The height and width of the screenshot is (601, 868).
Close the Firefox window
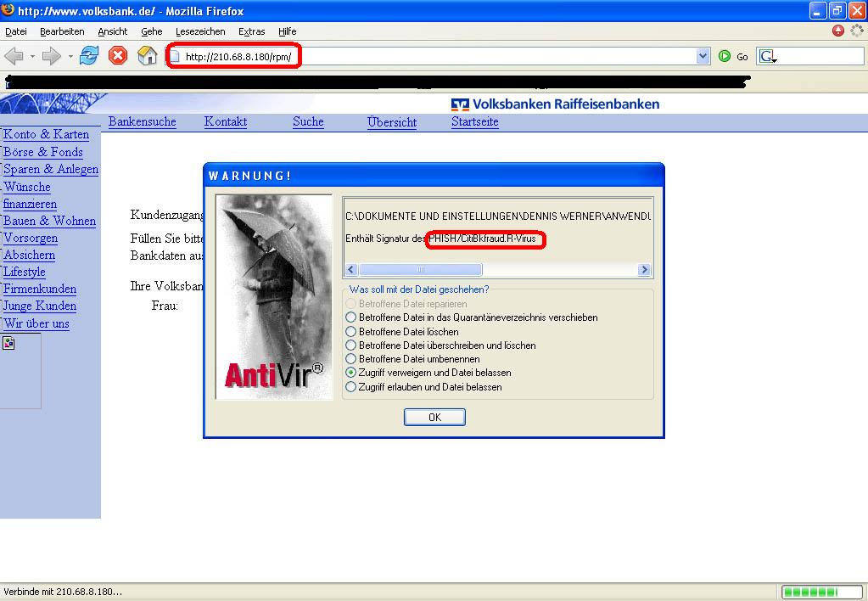coord(856,10)
